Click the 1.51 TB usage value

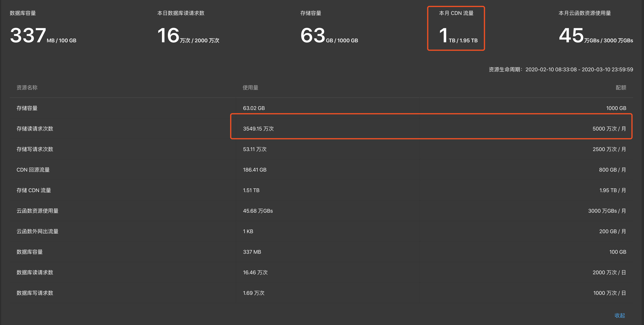(251, 190)
